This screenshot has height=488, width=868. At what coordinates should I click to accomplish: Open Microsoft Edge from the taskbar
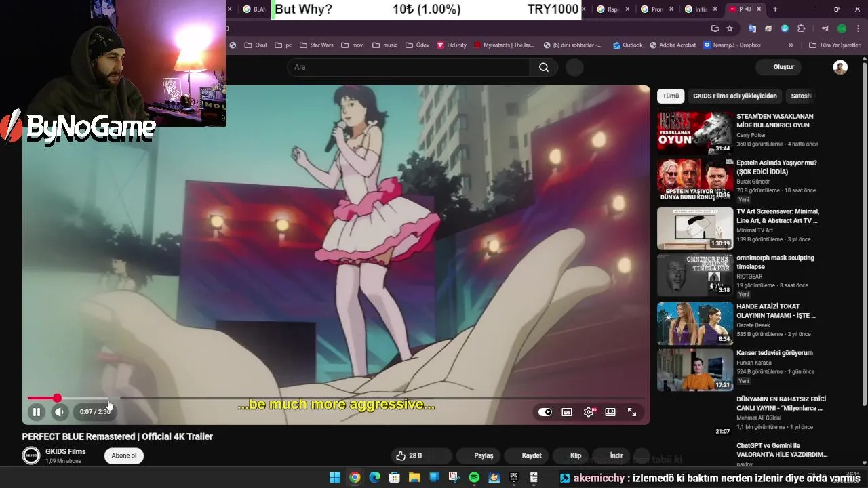pos(374,477)
